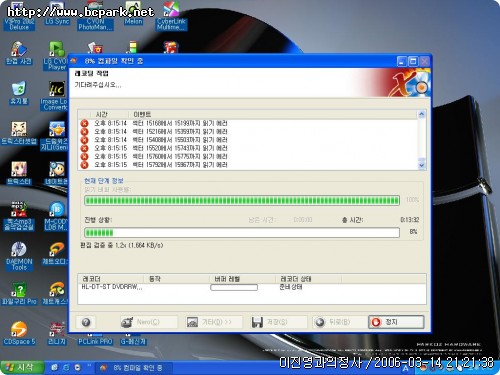Click the error icon on sector 15168 row
This screenshot has height=375, width=500.
[85, 123]
